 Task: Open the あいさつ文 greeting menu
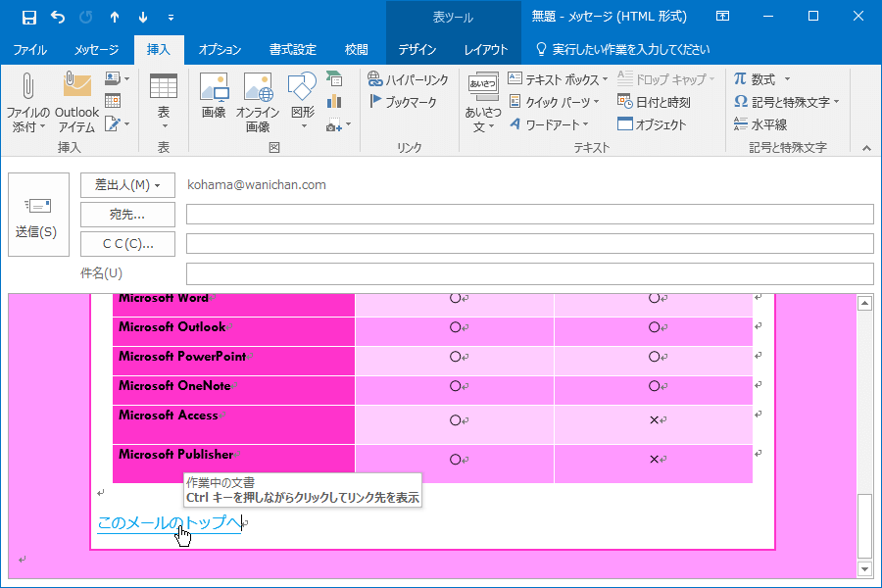[482, 102]
